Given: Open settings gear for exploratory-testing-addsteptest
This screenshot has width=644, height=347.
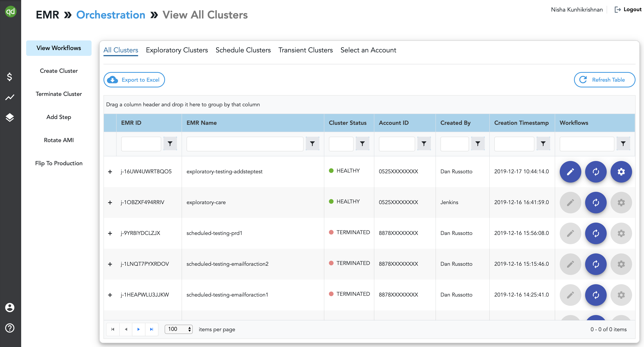Looking at the screenshot, I should (621, 172).
